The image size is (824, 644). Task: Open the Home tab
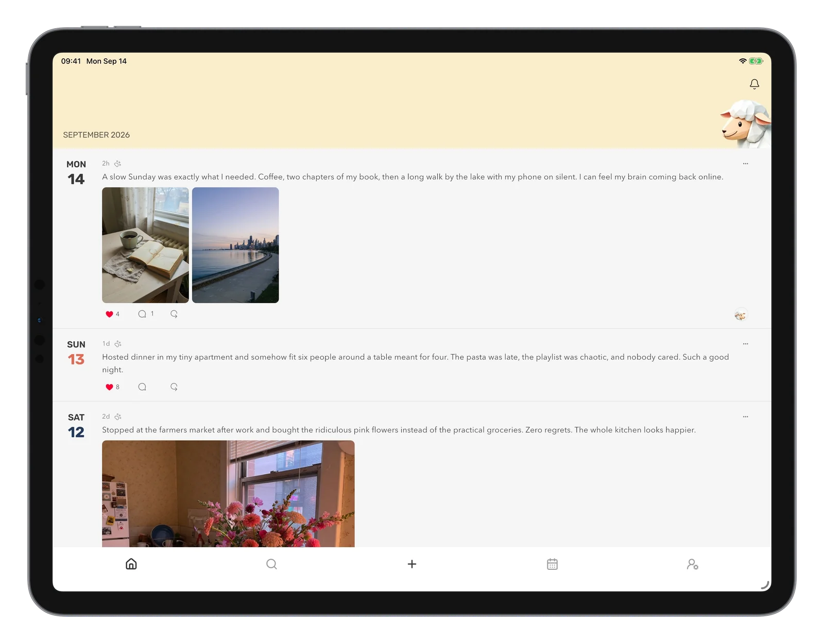coord(131,564)
